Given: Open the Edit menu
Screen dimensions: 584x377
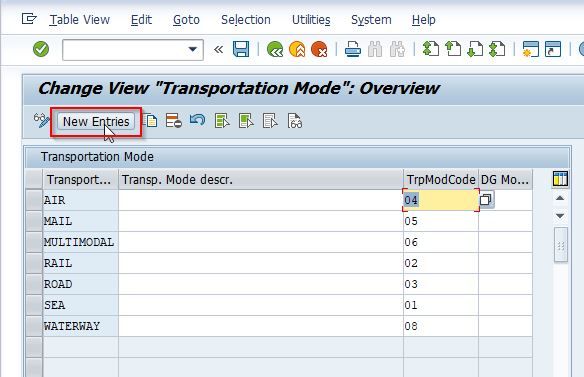Looking at the screenshot, I should pos(141,20).
